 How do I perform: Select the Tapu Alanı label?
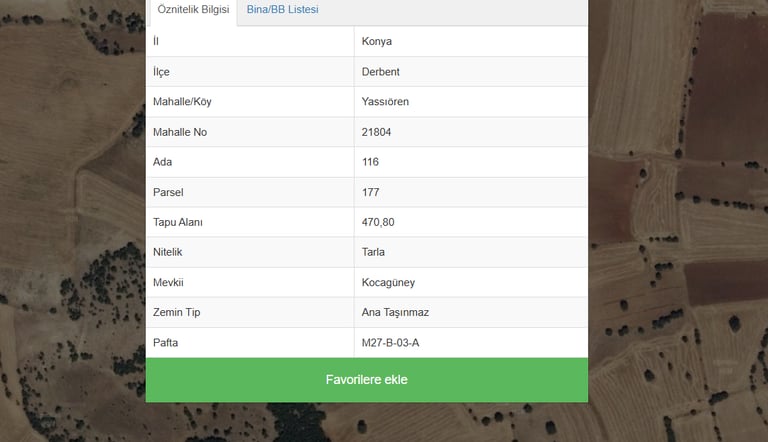tap(178, 222)
